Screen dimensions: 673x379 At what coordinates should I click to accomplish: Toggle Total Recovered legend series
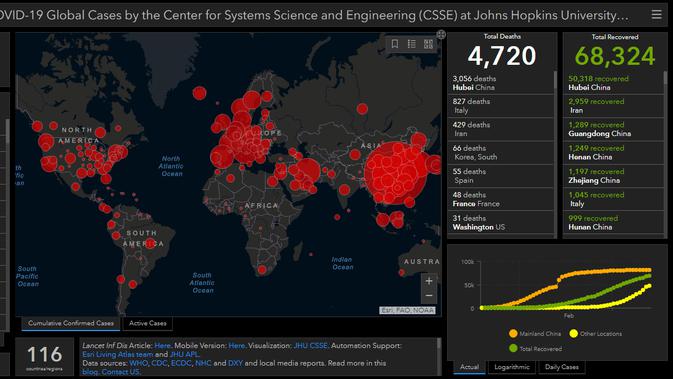click(x=535, y=349)
